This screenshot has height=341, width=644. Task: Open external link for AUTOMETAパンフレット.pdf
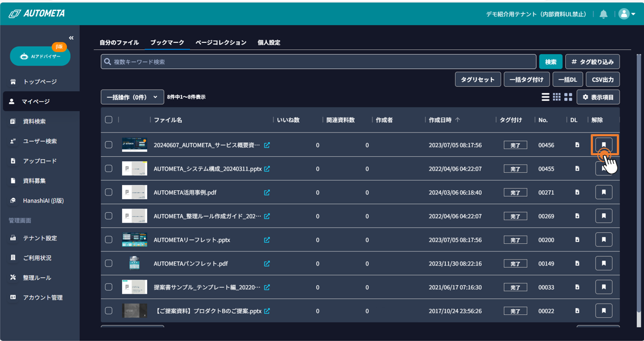coord(267,263)
